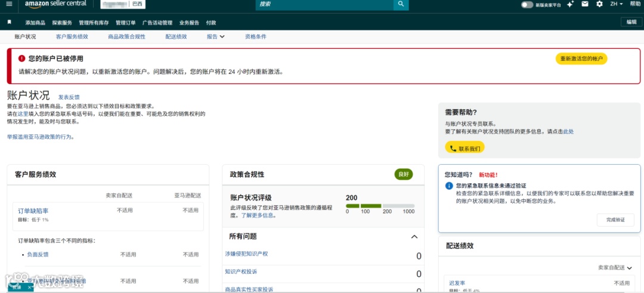Click the 编辑 button
This screenshot has height=293, width=644.
point(631,22)
